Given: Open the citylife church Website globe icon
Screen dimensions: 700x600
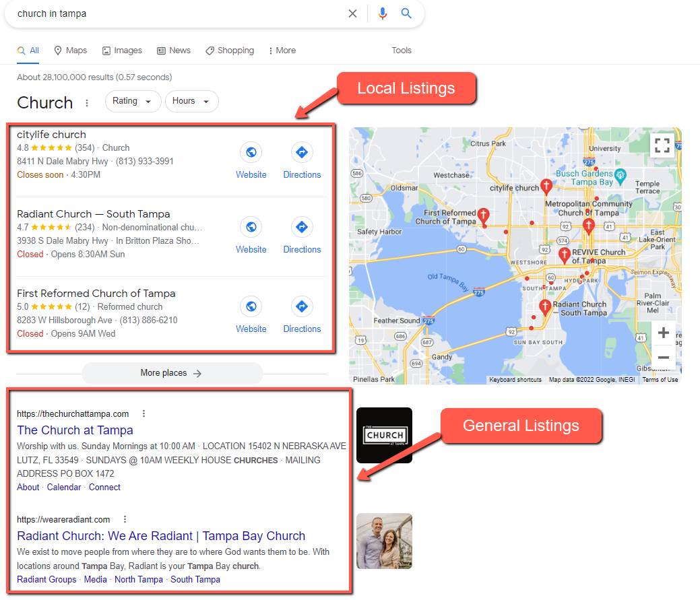Looking at the screenshot, I should tap(251, 152).
